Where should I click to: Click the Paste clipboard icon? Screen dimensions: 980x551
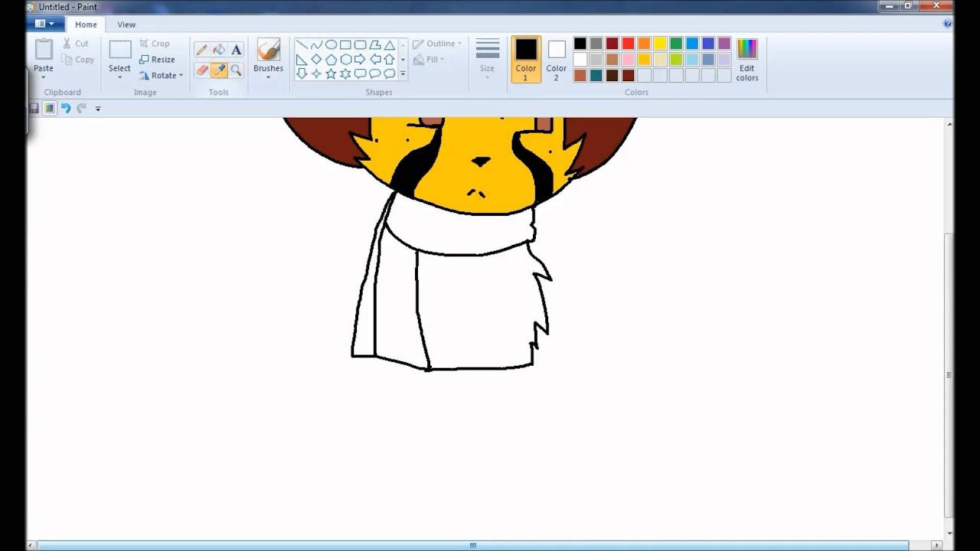[x=44, y=50]
